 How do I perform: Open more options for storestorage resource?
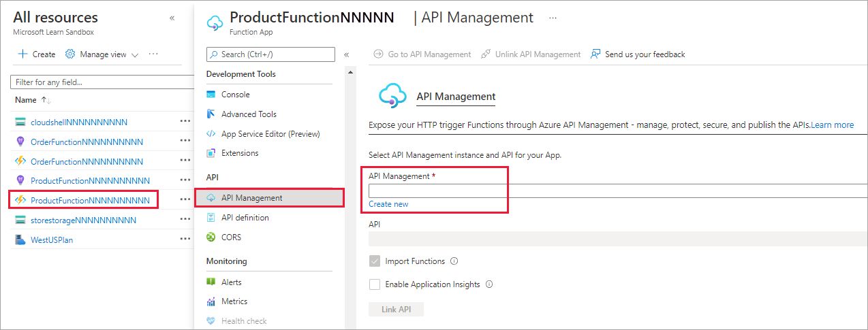[x=185, y=220]
